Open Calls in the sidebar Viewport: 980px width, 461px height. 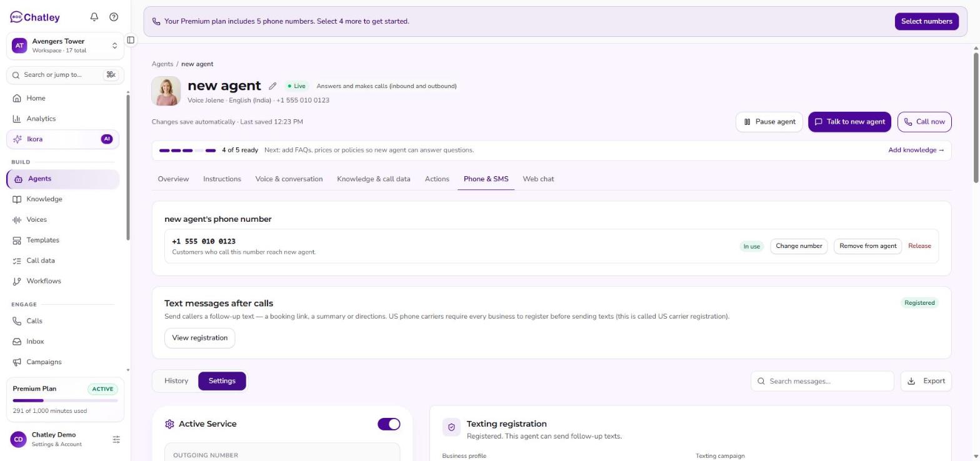pos(62,321)
